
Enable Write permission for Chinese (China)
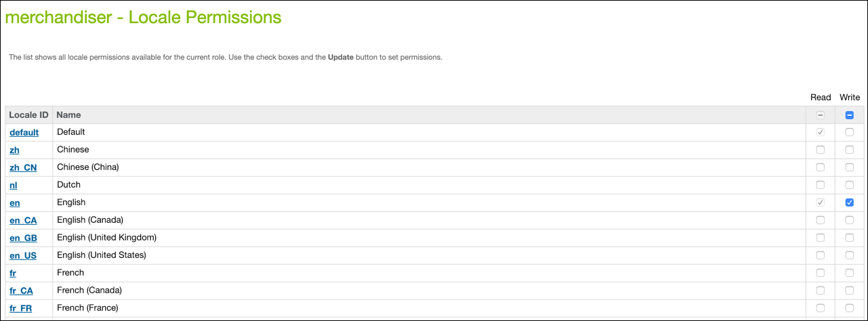(x=850, y=167)
